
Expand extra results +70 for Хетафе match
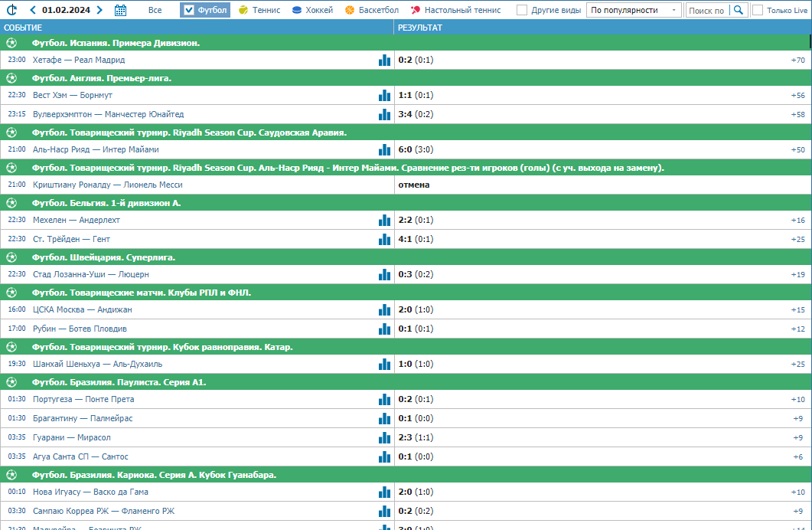click(798, 60)
